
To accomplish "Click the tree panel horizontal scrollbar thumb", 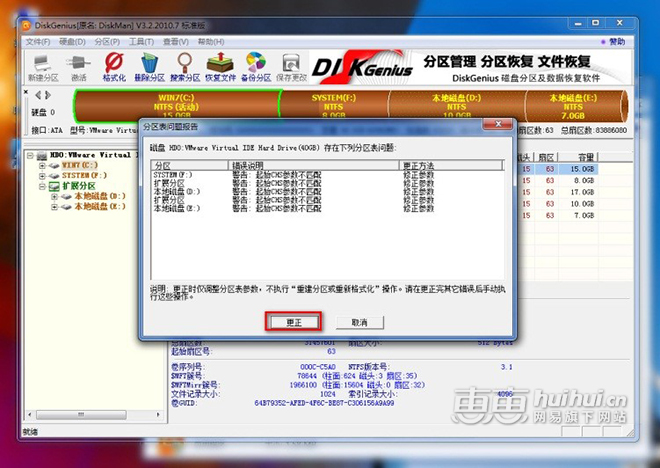I will coord(81,415).
